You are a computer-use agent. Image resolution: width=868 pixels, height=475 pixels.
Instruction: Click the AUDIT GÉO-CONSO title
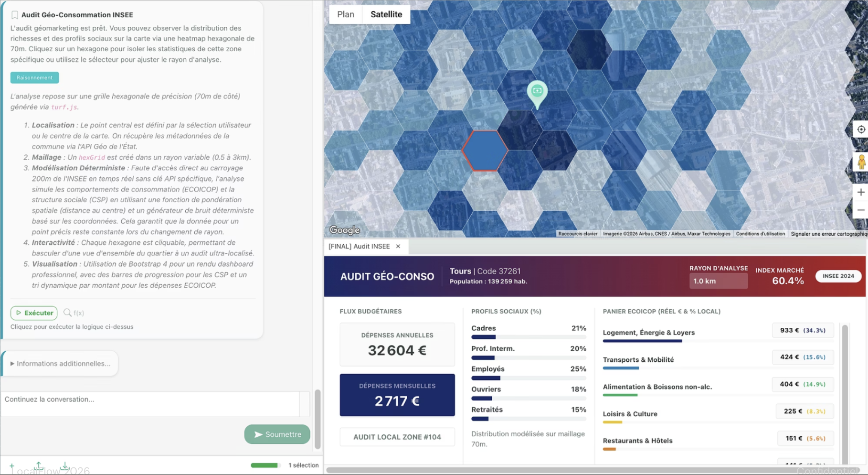tap(387, 276)
